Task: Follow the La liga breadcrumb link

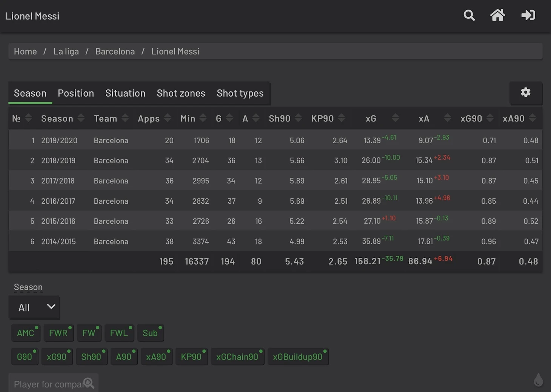Action: pyautogui.click(x=66, y=51)
